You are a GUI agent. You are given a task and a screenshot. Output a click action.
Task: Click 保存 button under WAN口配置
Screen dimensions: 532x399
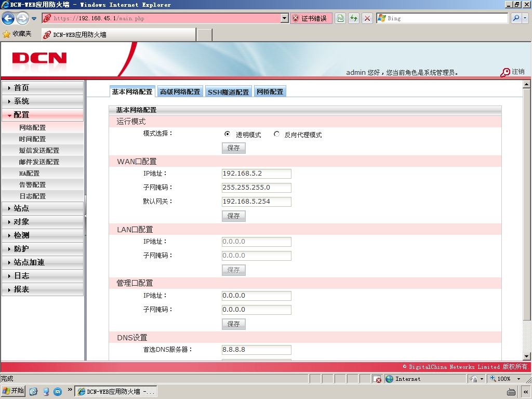(233, 216)
